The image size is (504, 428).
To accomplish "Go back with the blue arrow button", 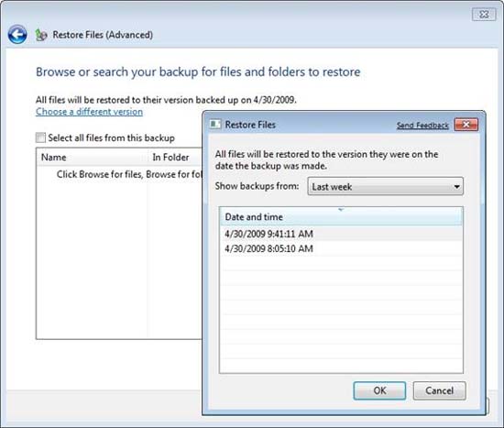I will click(x=17, y=35).
